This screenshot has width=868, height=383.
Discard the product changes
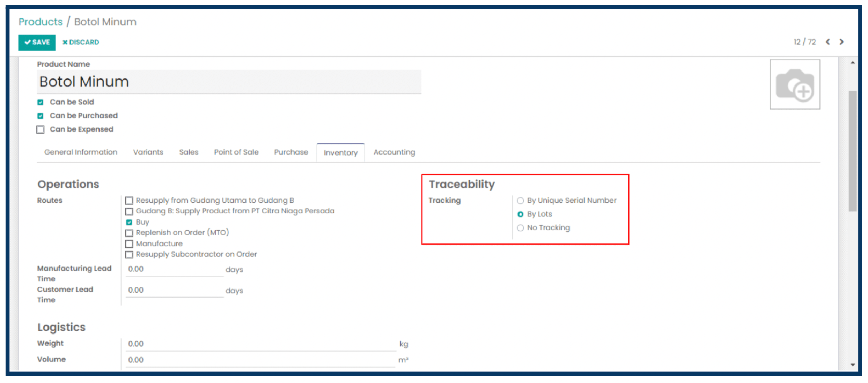[x=81, y=42]
